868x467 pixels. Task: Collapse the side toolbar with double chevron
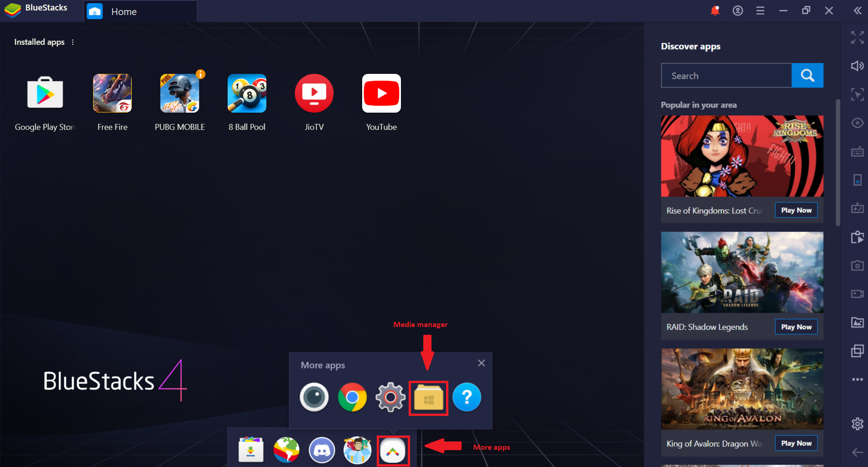(858, 10)
